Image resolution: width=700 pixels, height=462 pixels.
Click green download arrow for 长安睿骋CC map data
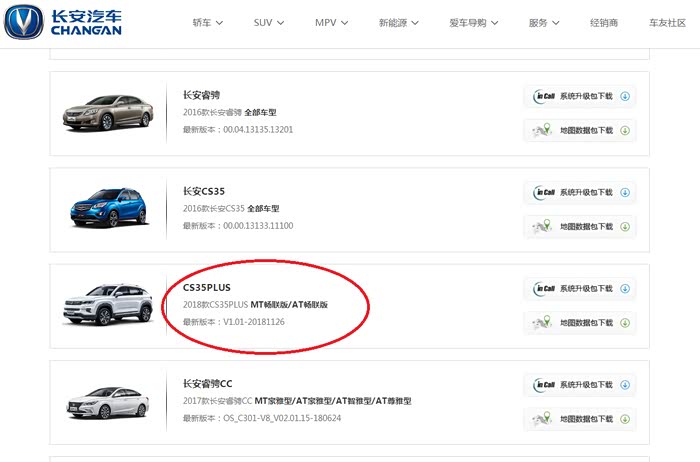pyautogui.click(x=625, y=419)
